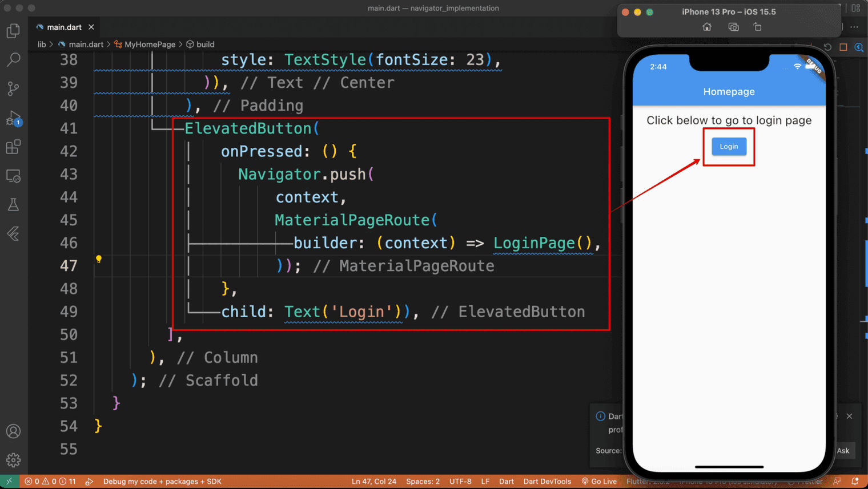Open the Search view in the activity bar
868x489 pixels.
tap(13, 59)
